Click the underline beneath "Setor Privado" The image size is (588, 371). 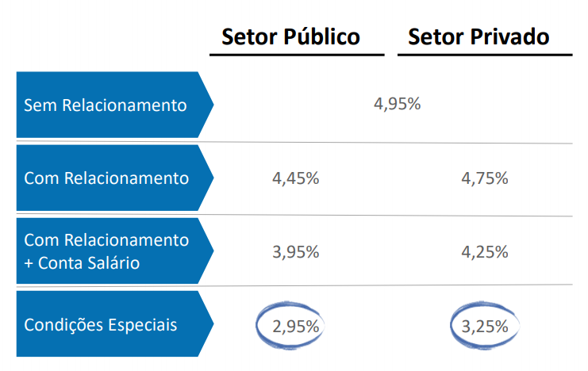point(484,55)
